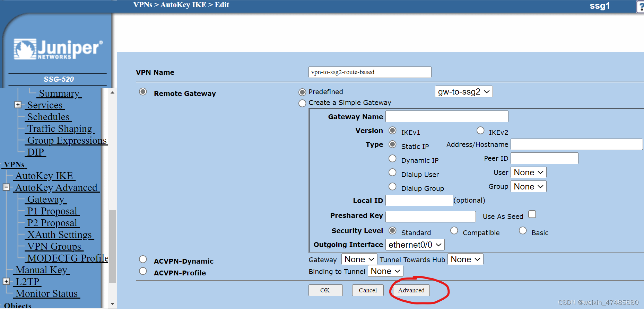
Task: Enable Use As Seed checkbox
Action: click(x=532, y=214)
